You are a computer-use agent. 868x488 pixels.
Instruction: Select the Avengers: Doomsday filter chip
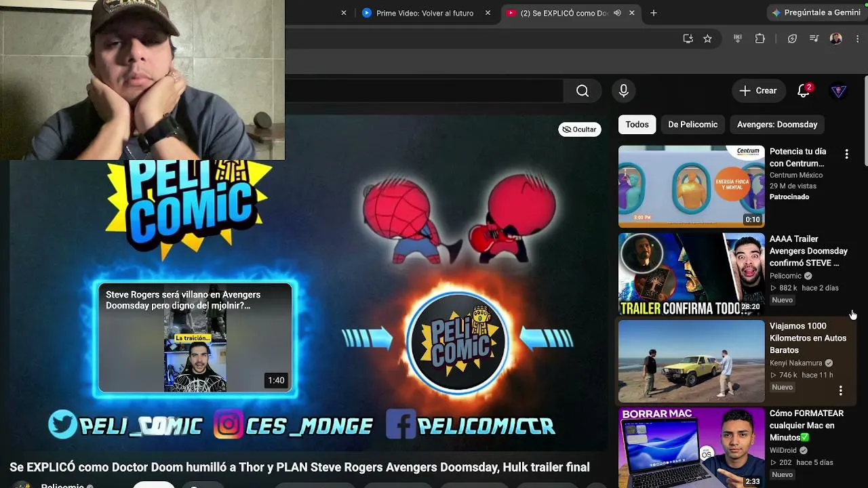coord(777,125)
